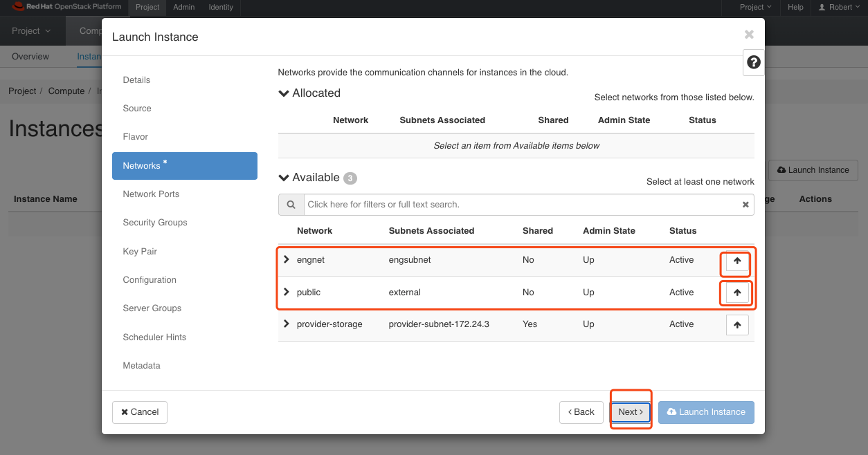868x455 pixels.
Task: Cancel the instance launch
Action: pyautogui.click(x=140, y=412)
